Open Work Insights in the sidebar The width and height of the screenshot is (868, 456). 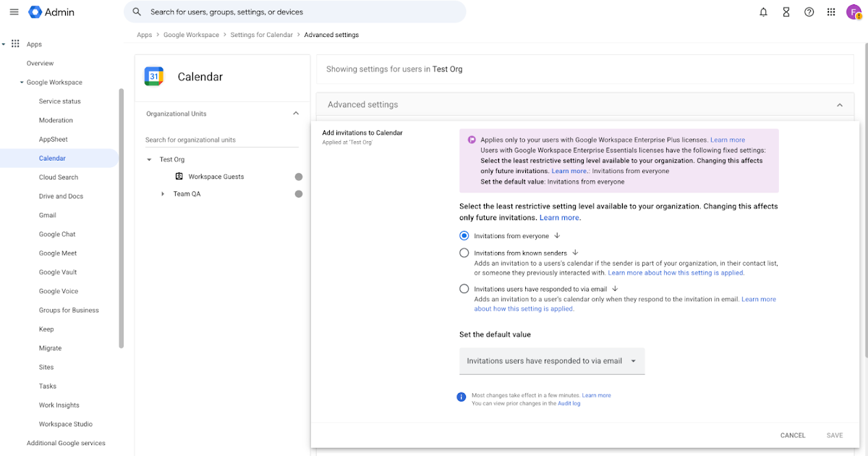tap(59, 405)
